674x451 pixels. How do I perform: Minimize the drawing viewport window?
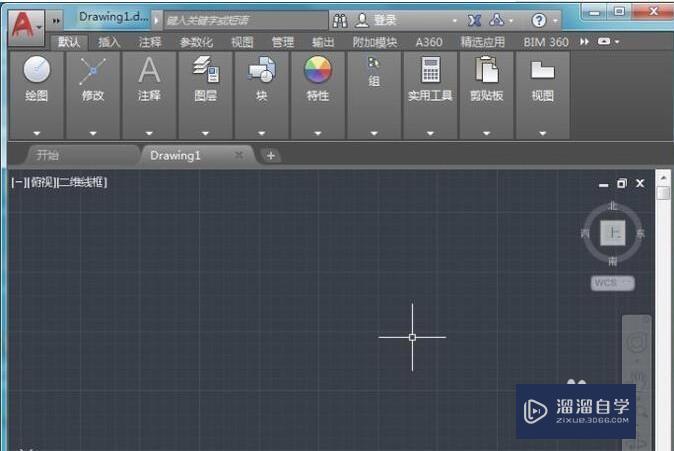click(604, 185)
